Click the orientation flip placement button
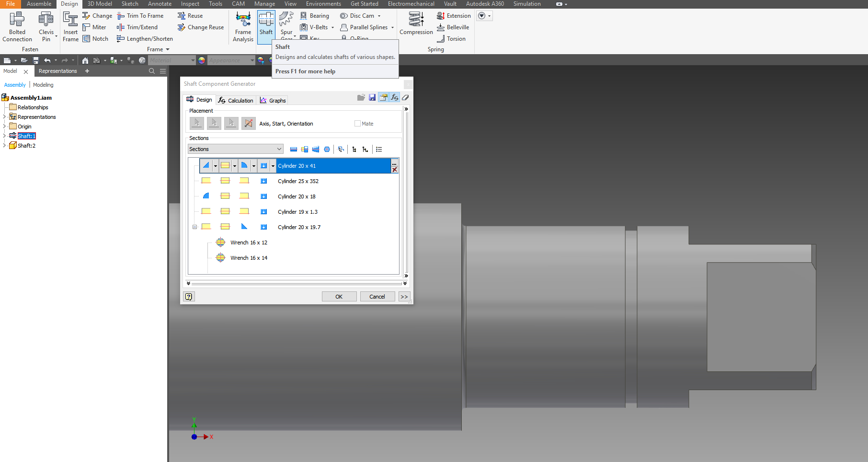868x462 pixels. coord(248,123)
